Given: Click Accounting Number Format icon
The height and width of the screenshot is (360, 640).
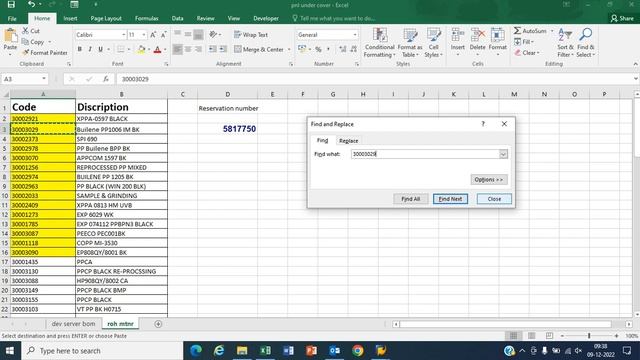Looking at the screenshot, I should [302, 49].
